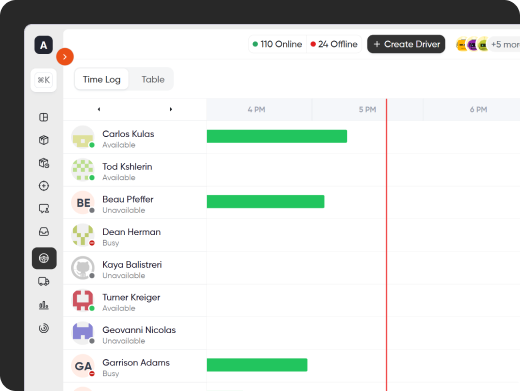520x391 pixels.
Task: Open the chat with person sidebar icon
Action: point(44,209)
